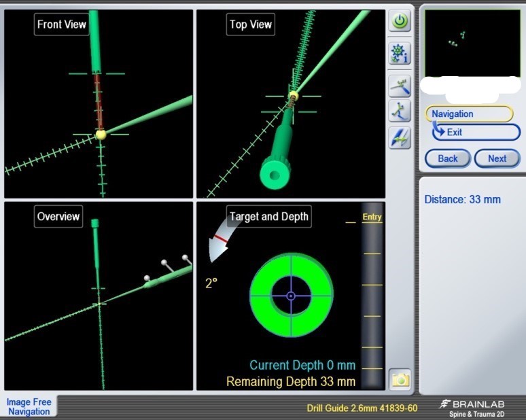Select the instrument with tracker array icon
The width and height of the screenshot is (526, 420).
[x=400, y=86]
